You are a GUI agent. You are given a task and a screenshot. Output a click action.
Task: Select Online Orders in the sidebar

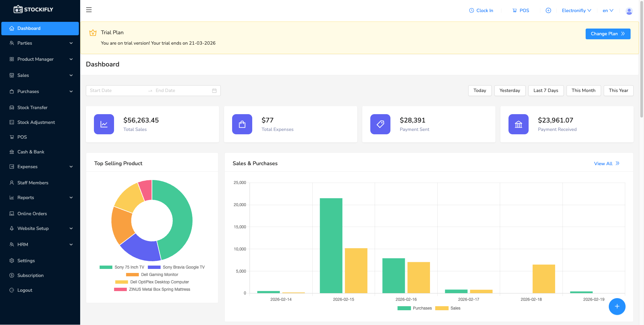tap(32, 214)
